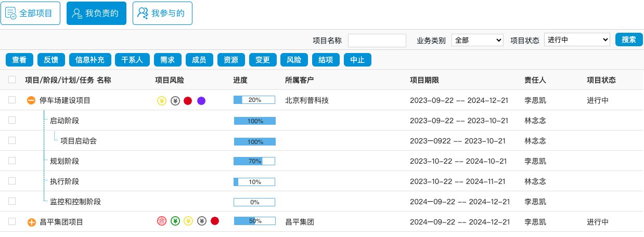This screenshot has height=237, width=644.
Task: Expand the 昌平集团项目 tree node
Action: [31, 222]
